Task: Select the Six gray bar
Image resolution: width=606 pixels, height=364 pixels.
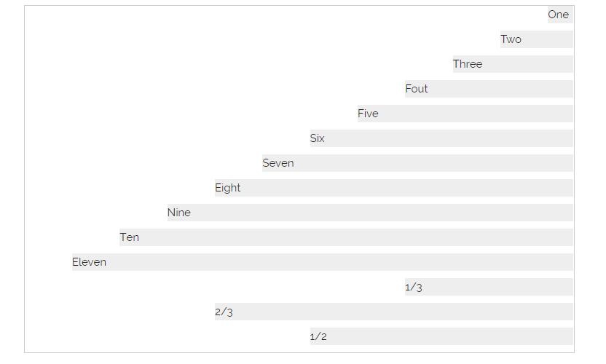Action: [x=441, y=138]
